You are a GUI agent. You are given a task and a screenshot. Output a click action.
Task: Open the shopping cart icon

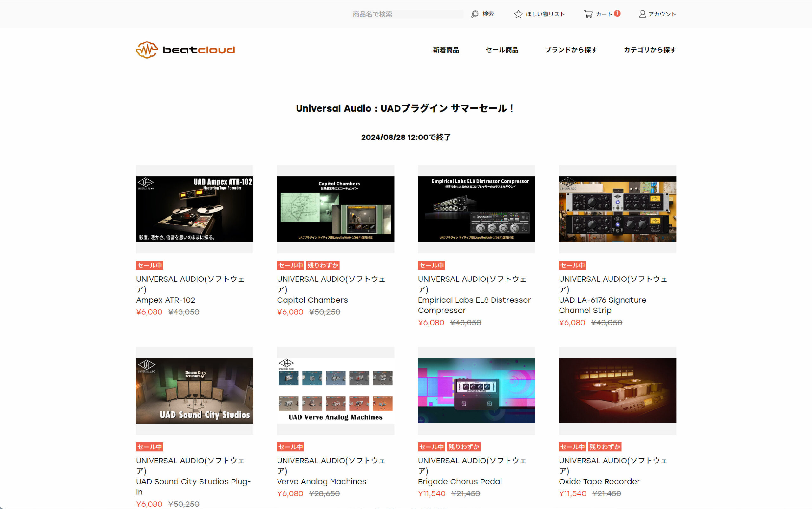click(x=588, y=14)
